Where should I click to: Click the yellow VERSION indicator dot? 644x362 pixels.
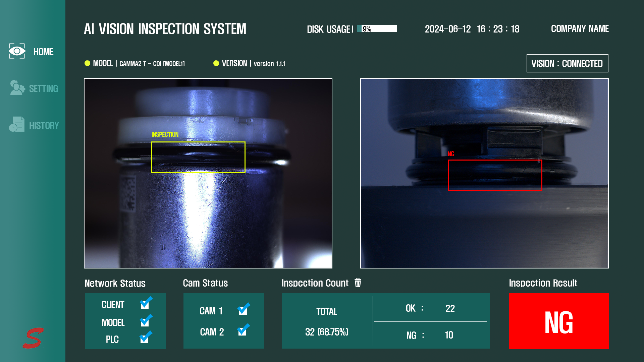click(x=216, y=63)
